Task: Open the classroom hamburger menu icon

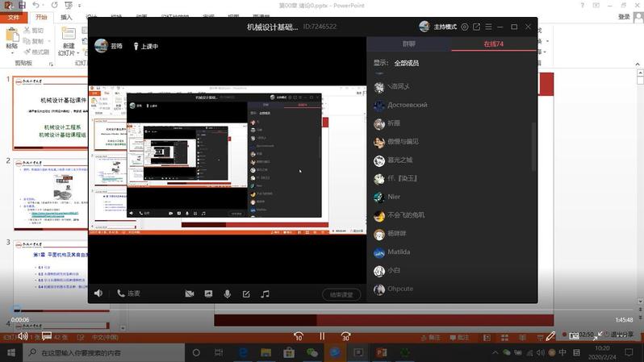Action: tap(489, 27)
